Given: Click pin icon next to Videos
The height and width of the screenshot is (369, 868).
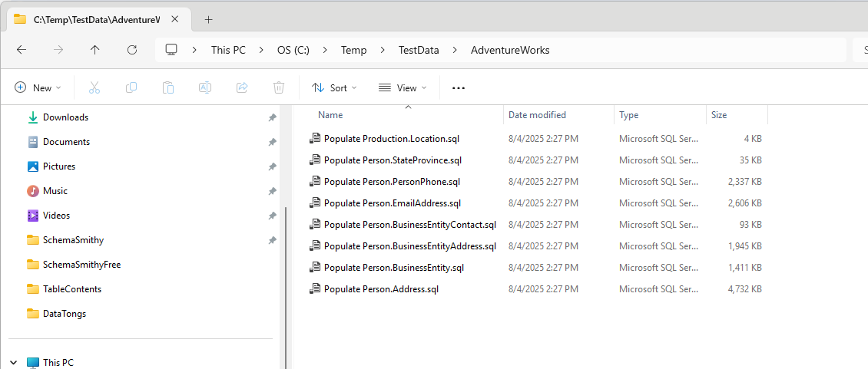Looking at the screenshot, I should point(272,216).
